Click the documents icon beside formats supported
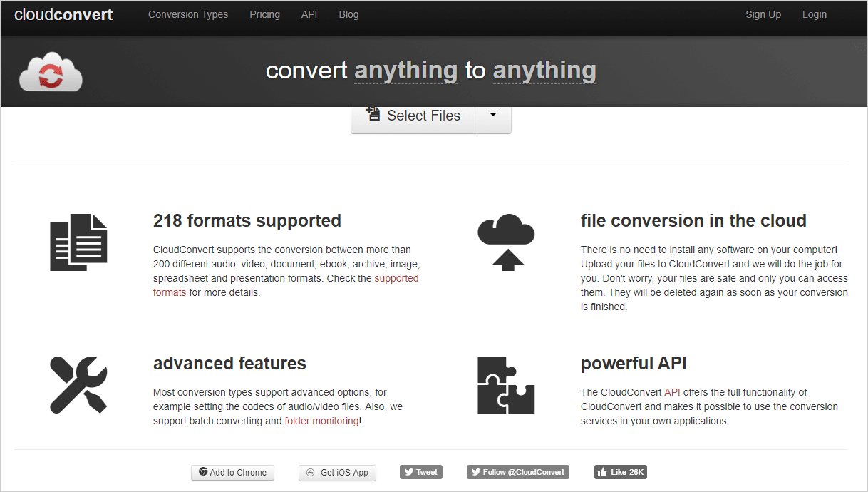 pyautogui.click(x=78, y=242)
